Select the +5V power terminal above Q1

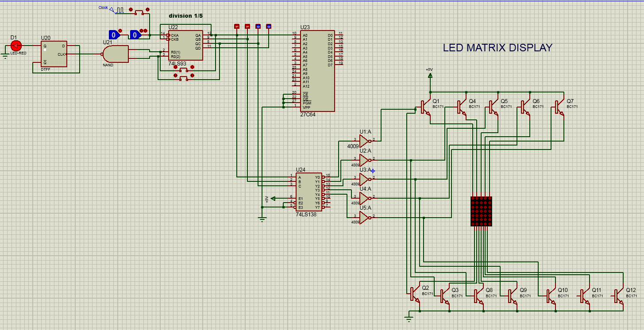429,75
